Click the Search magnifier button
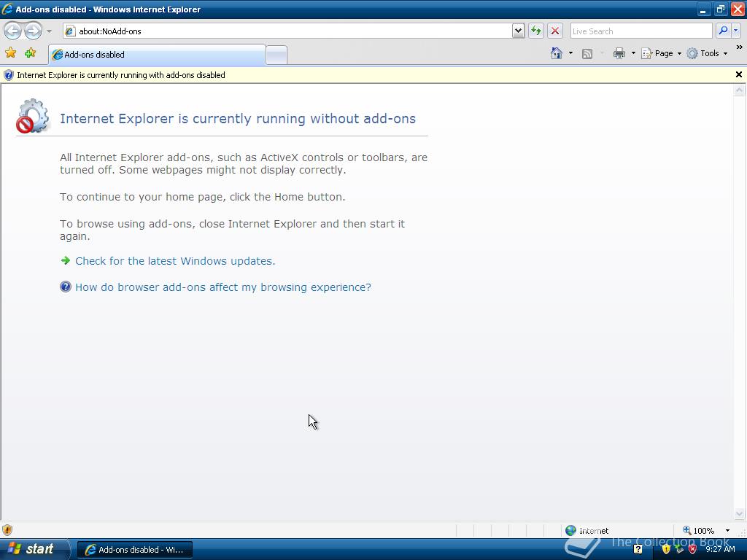This screenshot has height=560, width=747. tap(723, 31)
